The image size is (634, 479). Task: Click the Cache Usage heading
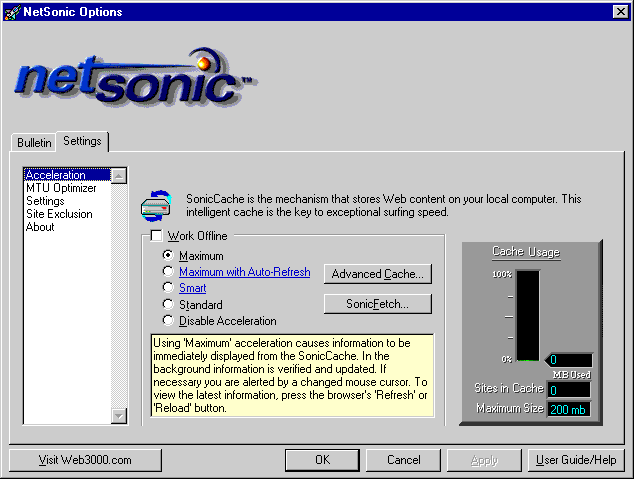(526, 252)
